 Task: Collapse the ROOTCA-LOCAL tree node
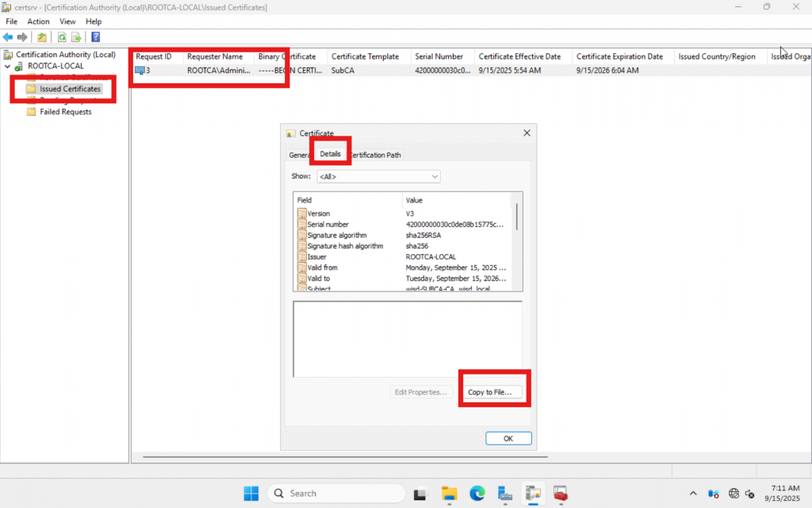tap(8, 67)
